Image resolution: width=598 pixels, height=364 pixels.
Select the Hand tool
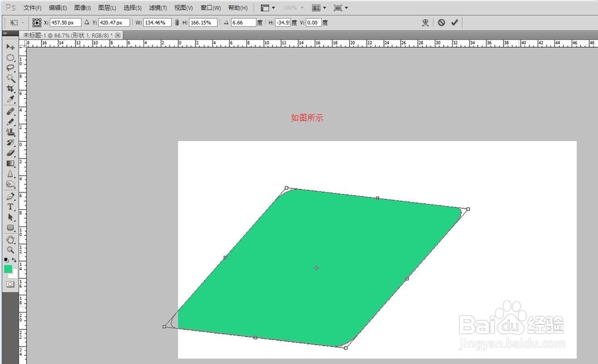pyautogui.click(x=10, y=239)
